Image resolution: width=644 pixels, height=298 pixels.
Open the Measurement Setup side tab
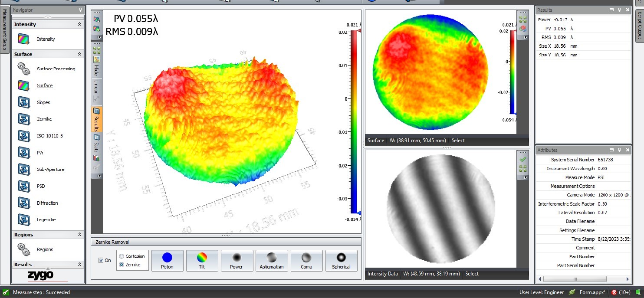coord(5,29)
